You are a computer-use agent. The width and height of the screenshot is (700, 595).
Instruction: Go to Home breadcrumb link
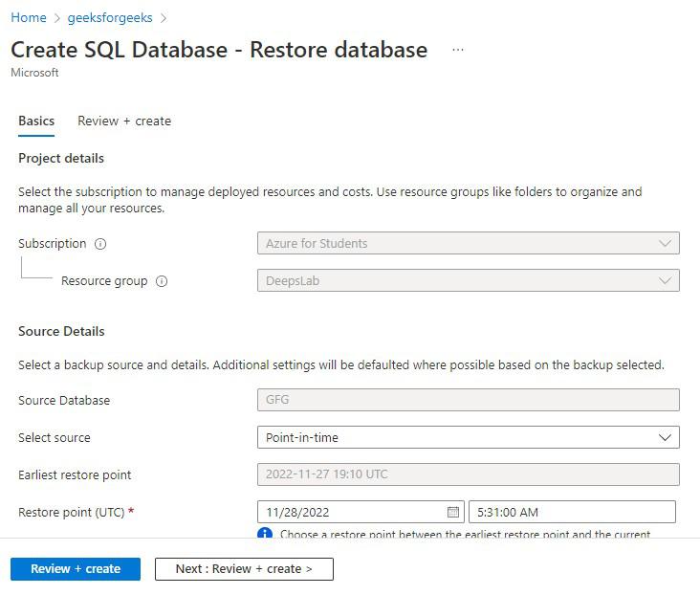point(29,18)
